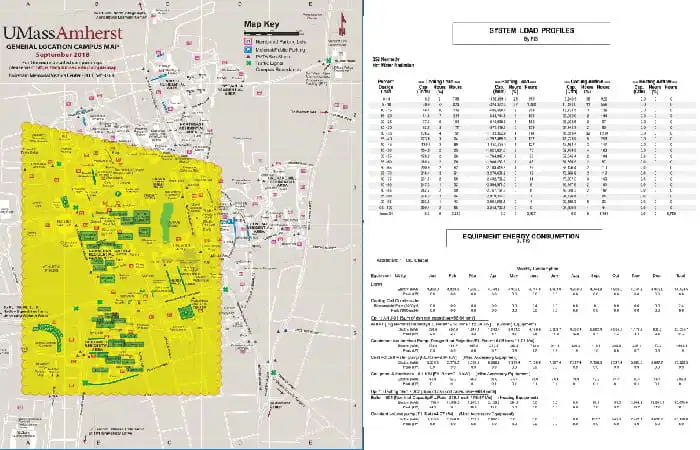Click the Map Key heading
Image resolution: width=700 pixels, height=450 pixels.
(262, 24)
